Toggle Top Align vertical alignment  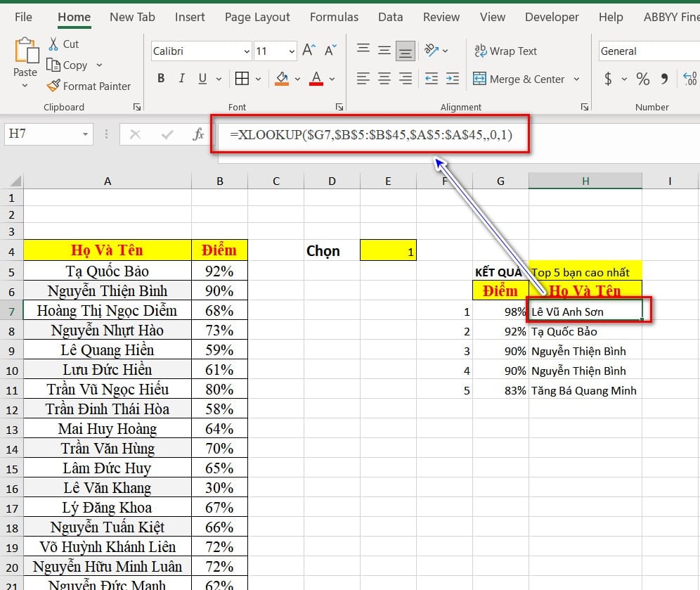pyautogui.click(x=363, y=50)
